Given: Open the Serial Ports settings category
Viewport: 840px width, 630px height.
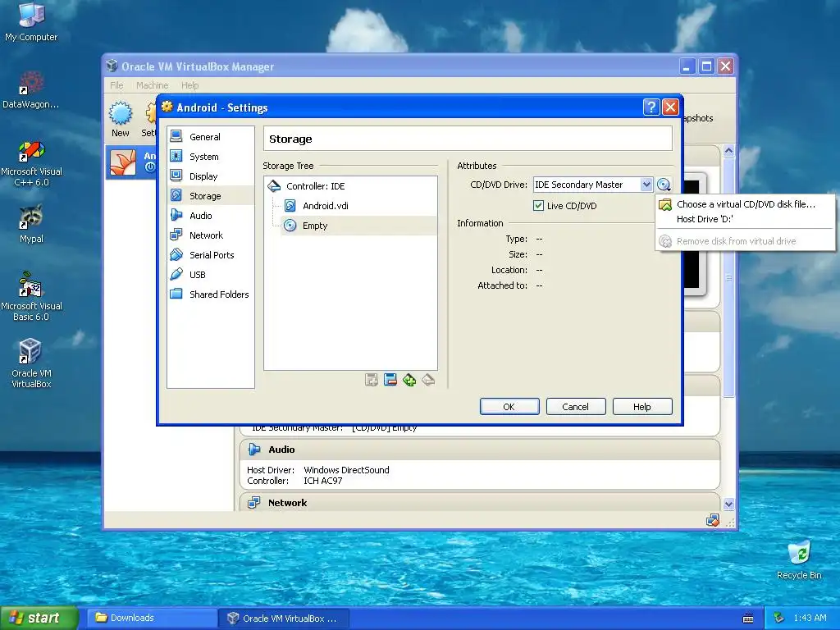Looking at the screenshot, I should click(210, 255).
